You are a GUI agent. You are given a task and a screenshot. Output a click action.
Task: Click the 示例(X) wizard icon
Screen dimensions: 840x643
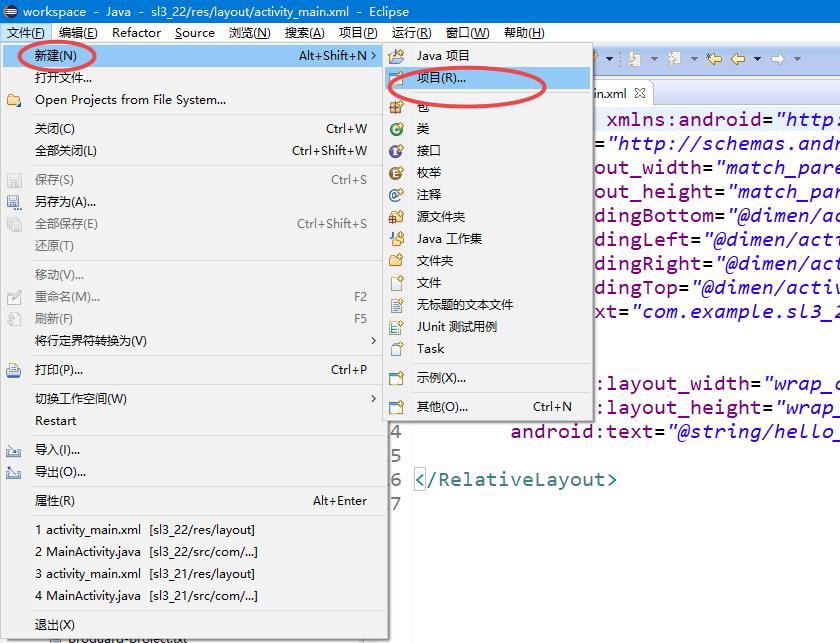[x=396, y=378]
